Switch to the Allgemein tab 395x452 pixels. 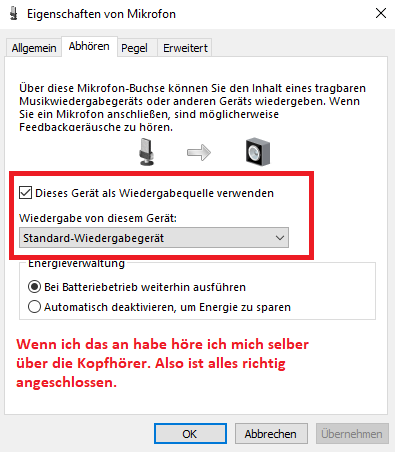34,48
